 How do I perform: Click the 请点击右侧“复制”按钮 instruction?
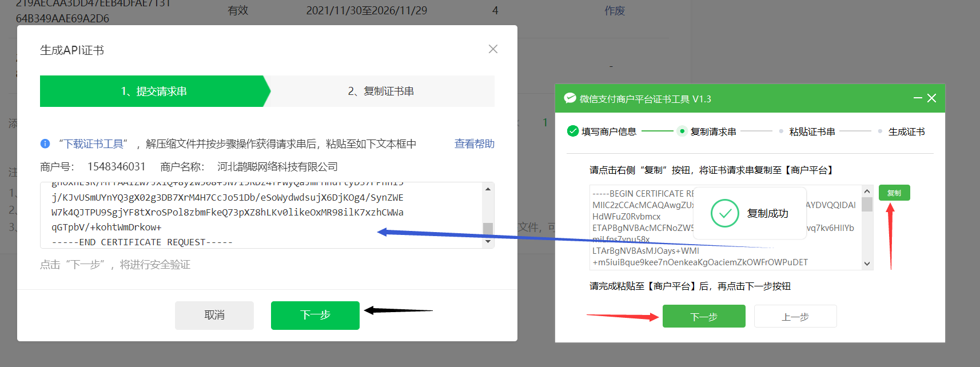click(712, 170)
